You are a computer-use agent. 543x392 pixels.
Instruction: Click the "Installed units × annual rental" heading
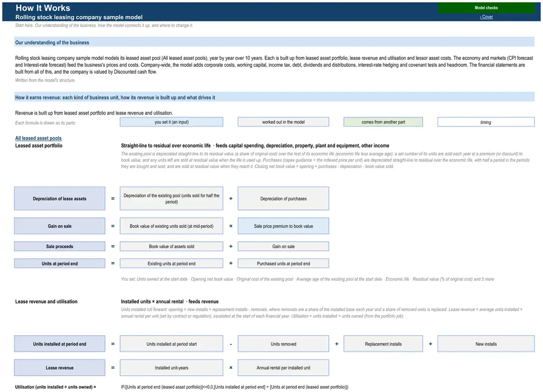152,301
